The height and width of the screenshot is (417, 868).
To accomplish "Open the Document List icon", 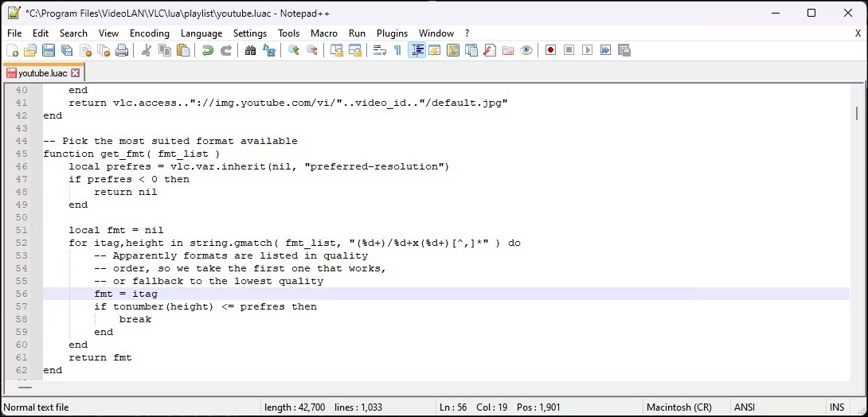I will coord(471,50).
